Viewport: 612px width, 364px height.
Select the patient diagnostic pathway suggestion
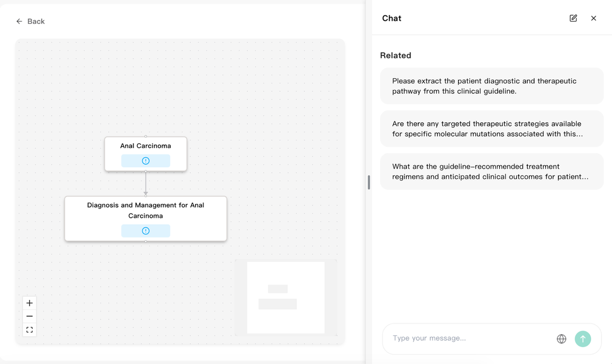492,86
